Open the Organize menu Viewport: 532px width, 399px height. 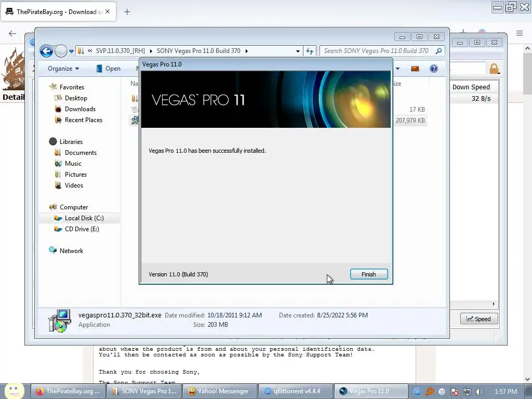pos(63,69)
